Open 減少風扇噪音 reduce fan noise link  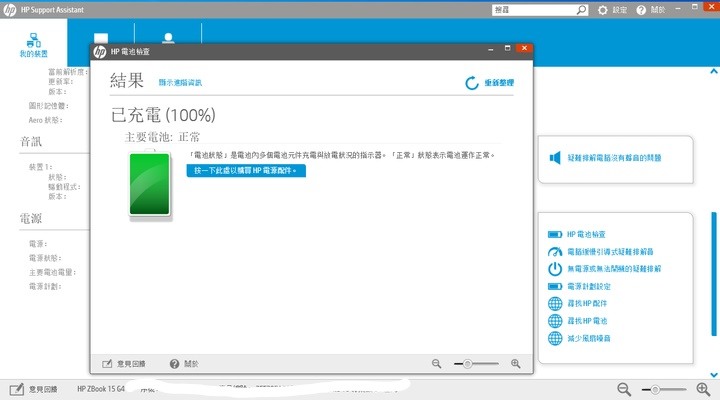pos(579,338)
